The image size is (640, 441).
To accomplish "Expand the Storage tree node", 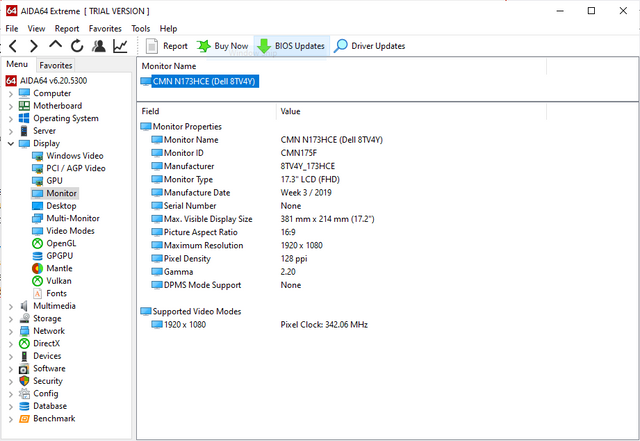I will tap(11, 319).
